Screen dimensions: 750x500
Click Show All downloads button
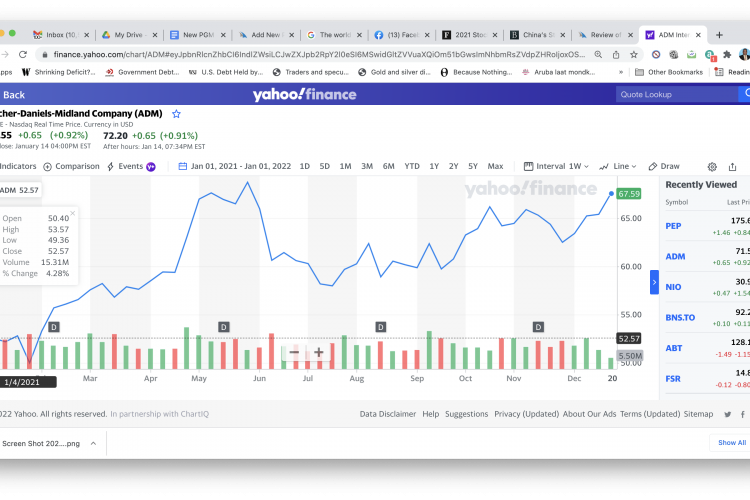pyautogui.click(x=732, y=443)
